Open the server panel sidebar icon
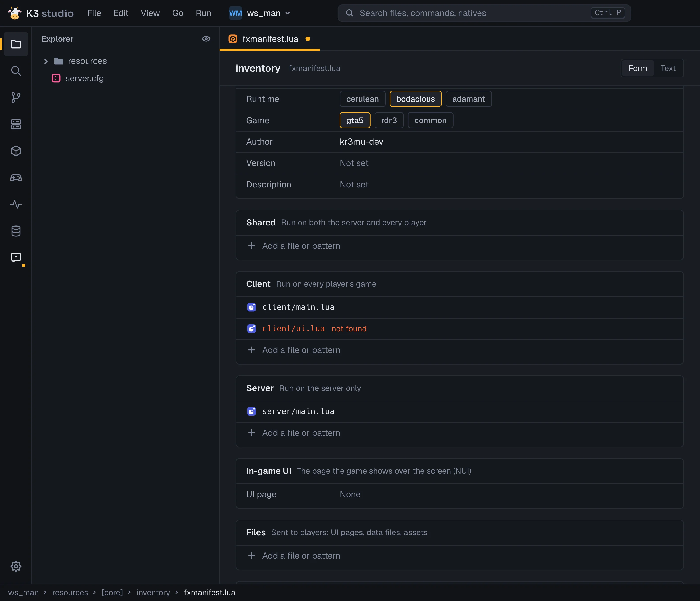700x601 pixels. [x=16, y=124]
